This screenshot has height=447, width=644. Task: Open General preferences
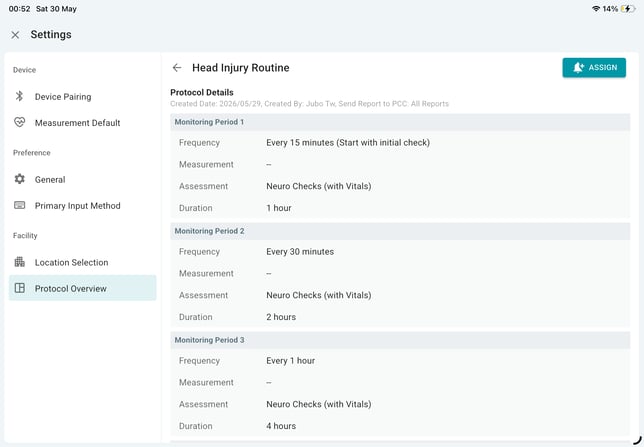pyautogui.click(x=83, y=180)
